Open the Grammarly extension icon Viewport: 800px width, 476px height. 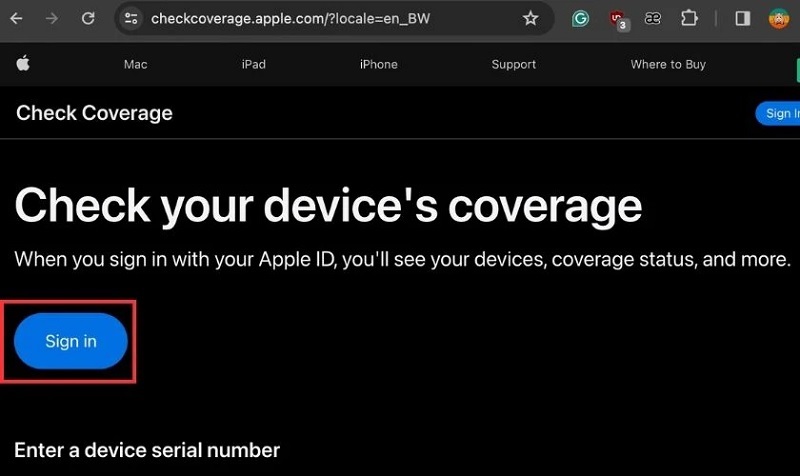point(580,18)
